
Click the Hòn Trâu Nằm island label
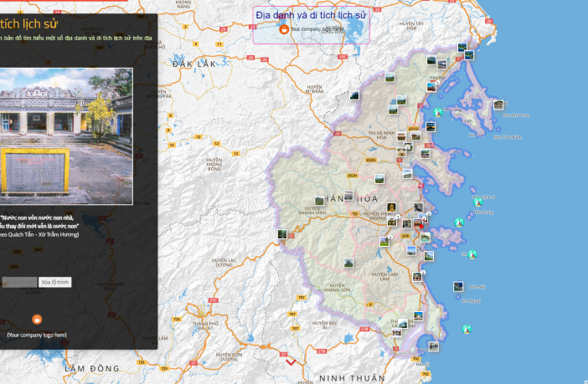[508, 137]
